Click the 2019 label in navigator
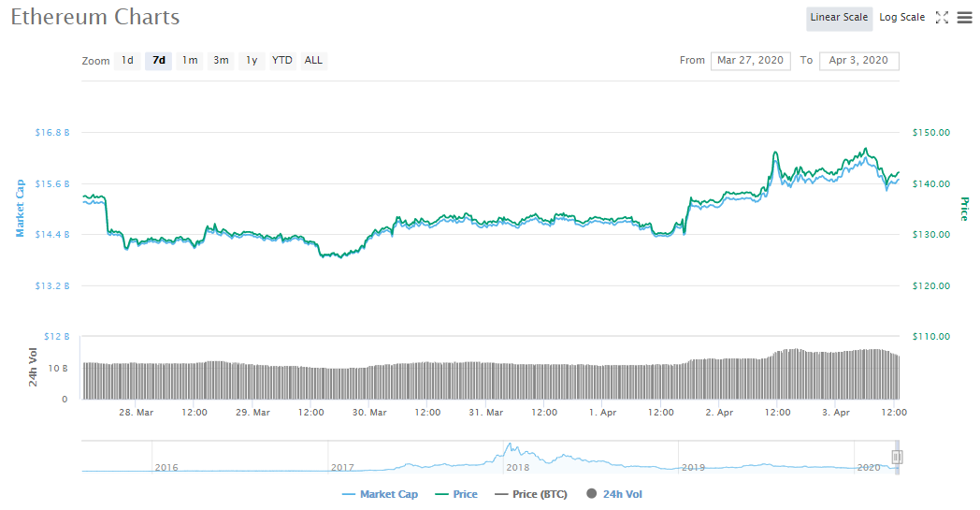 [693, 468]
